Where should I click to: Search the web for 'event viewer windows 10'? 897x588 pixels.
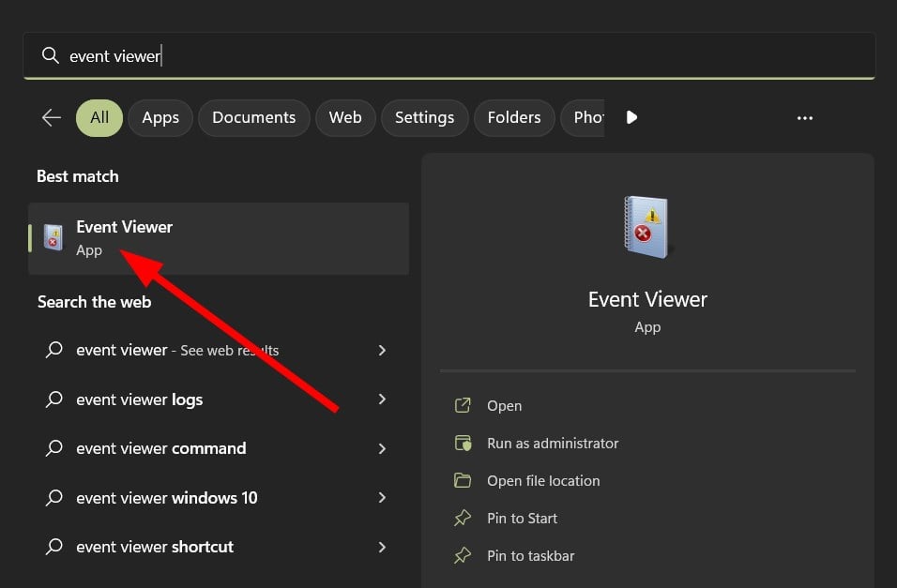point(219,498)
